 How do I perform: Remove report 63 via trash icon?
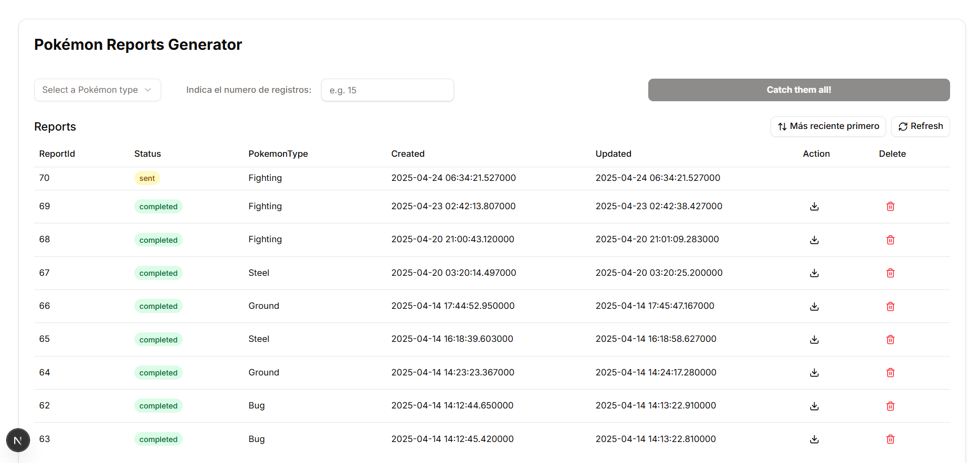click(890, 439)
